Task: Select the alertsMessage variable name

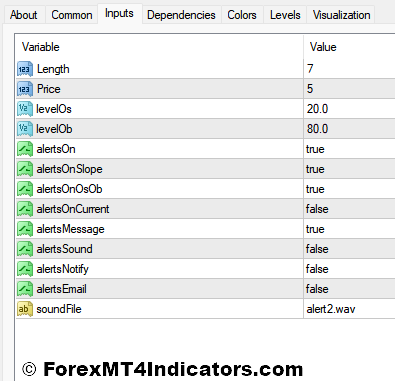Action: [x=70, y=229]
